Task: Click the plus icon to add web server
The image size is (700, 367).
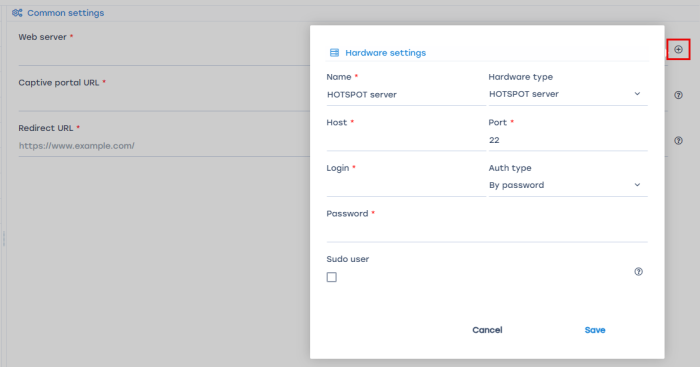Action: tap(678, 50)
